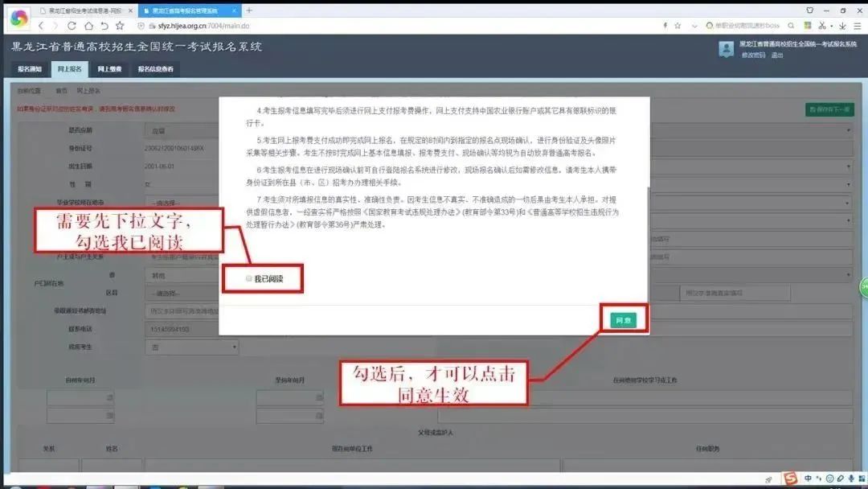Screen dimensions: 868x489
Task: Open the 网上缴费 tab
Action: point(109,69)
